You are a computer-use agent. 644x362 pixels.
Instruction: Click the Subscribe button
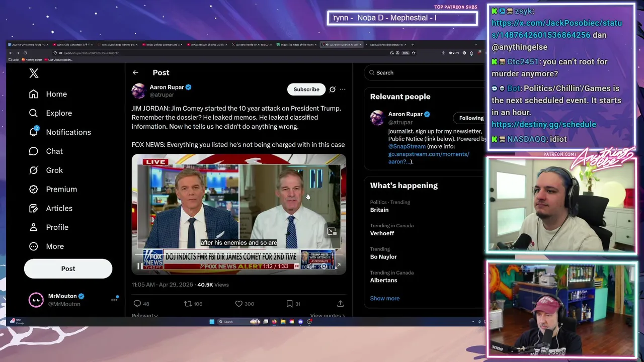click(306, 89)
